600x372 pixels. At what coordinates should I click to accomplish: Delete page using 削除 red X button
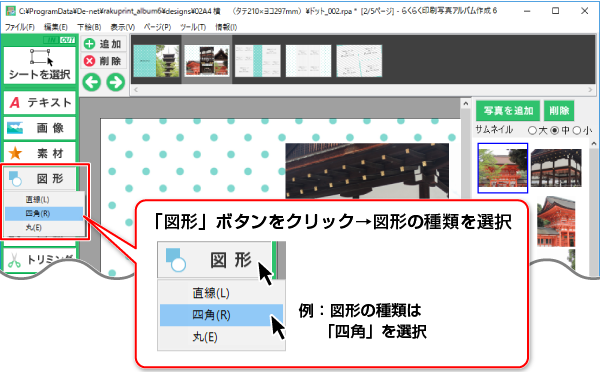(x=104, y=61)
